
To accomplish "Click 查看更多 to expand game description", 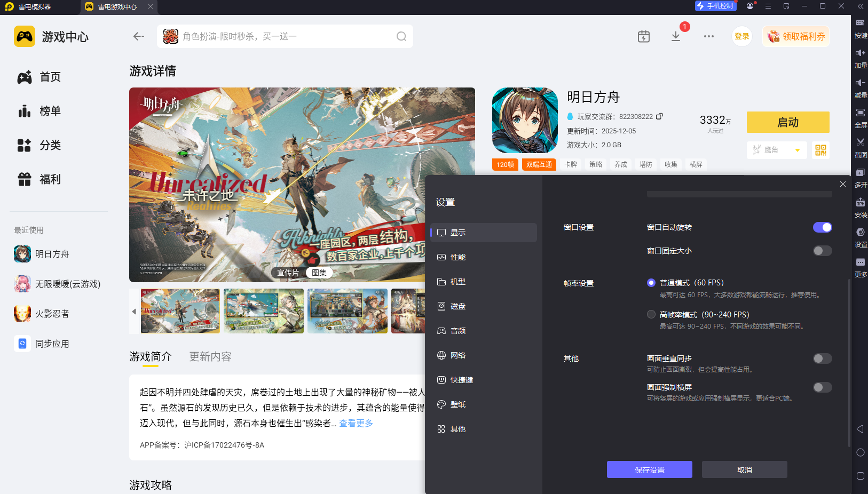I will pos(355,423).
